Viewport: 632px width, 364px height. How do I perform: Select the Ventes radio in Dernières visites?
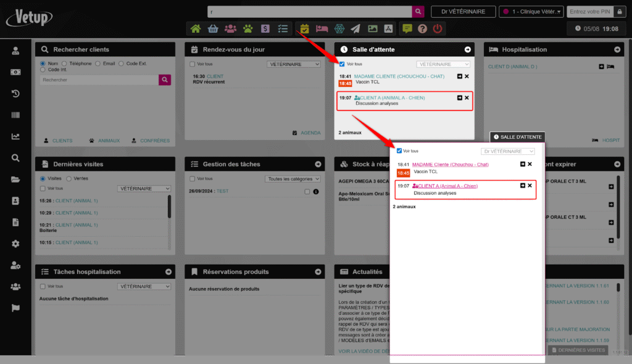69,178
